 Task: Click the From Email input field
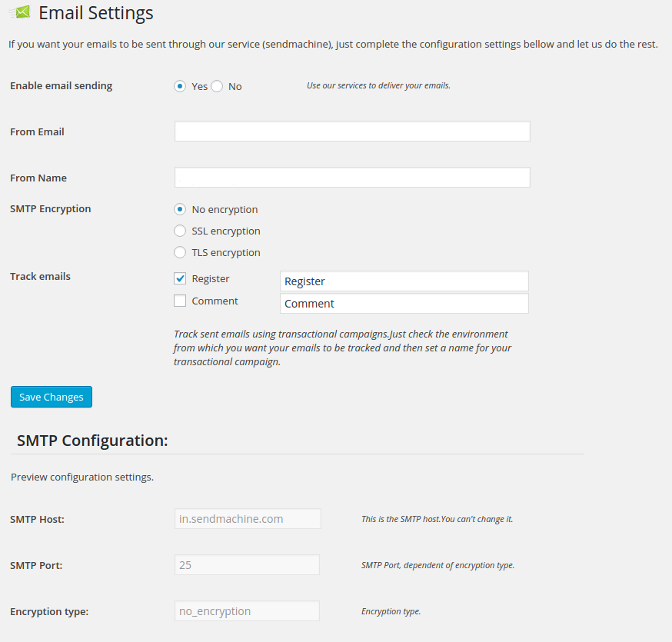click(x=352, y=131)
